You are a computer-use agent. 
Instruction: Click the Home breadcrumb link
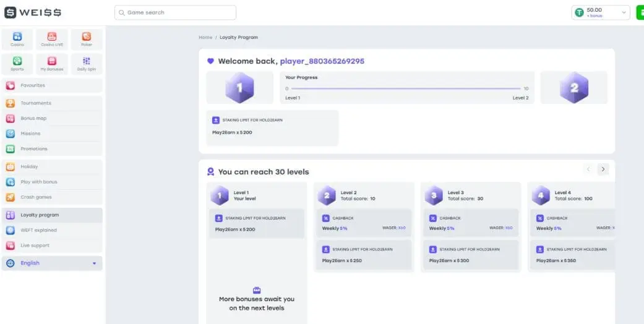pos(205,38)
